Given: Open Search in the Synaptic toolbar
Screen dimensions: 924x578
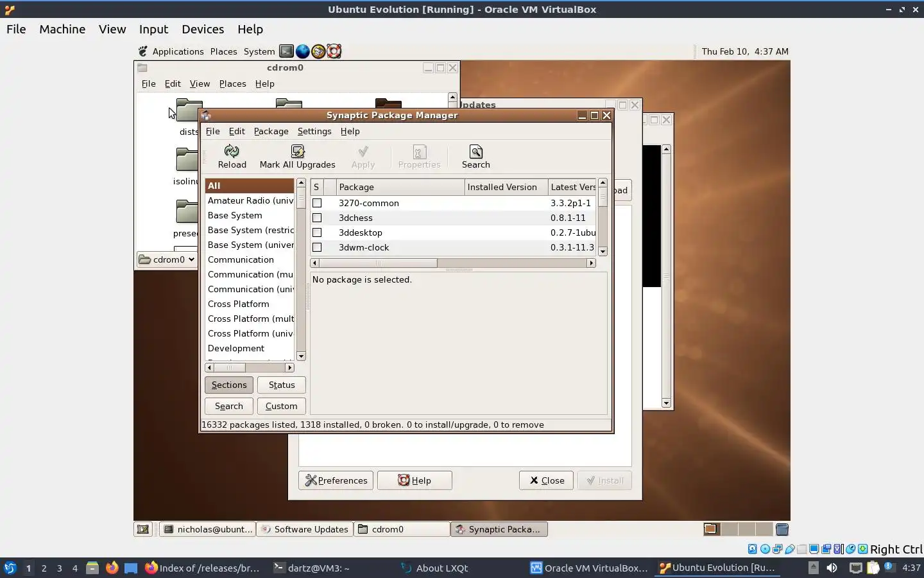Looking at the screenshot, I should (x=475, y=157).
